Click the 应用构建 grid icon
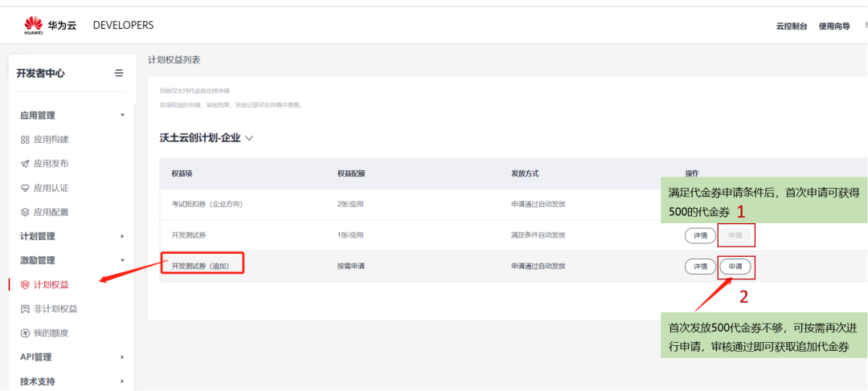 coord(24,140)
